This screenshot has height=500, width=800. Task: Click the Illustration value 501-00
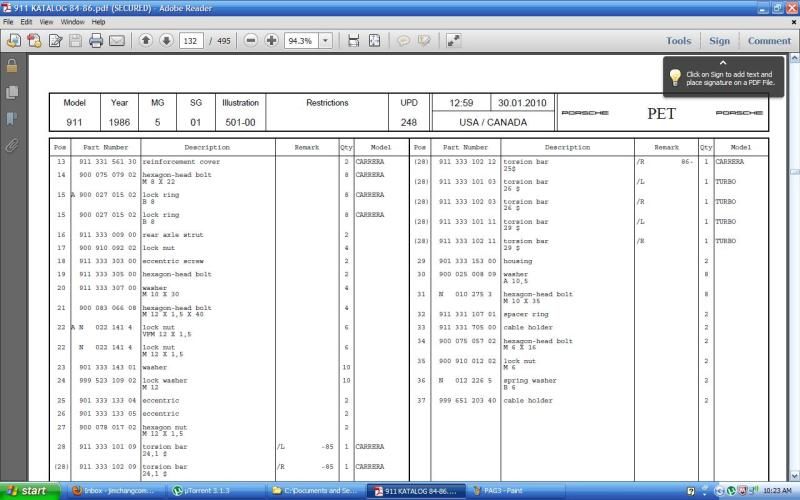pyautogui.click(x=240, y=122)
